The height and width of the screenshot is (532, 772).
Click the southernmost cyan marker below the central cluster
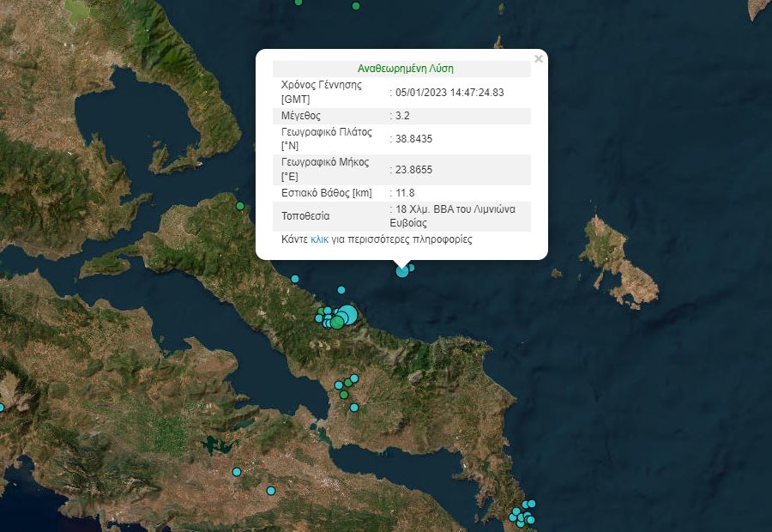point(354,408)
